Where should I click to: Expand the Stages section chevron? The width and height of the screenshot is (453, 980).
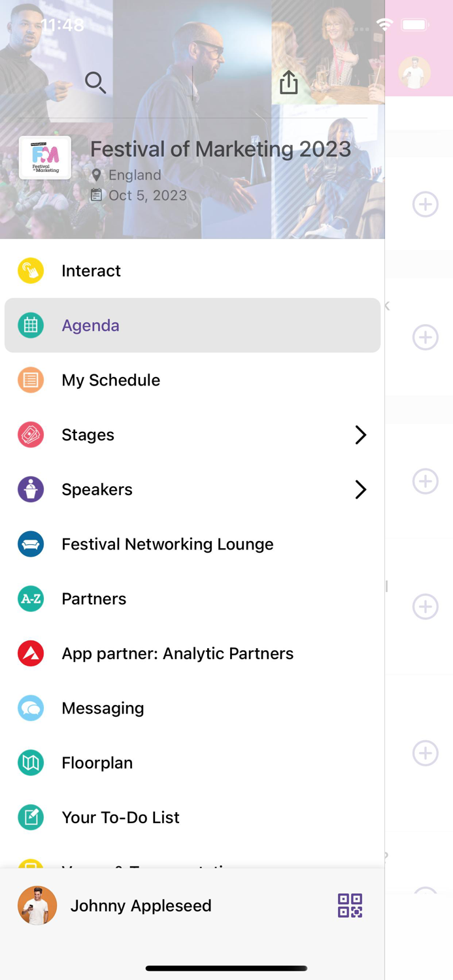click(360, 434)
